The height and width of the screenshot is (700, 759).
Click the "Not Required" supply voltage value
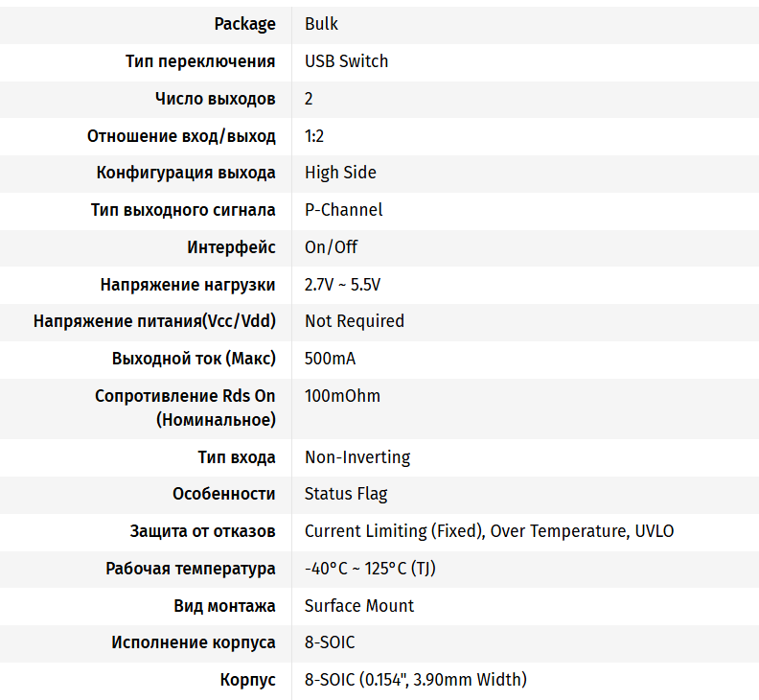tap(355, 321)
